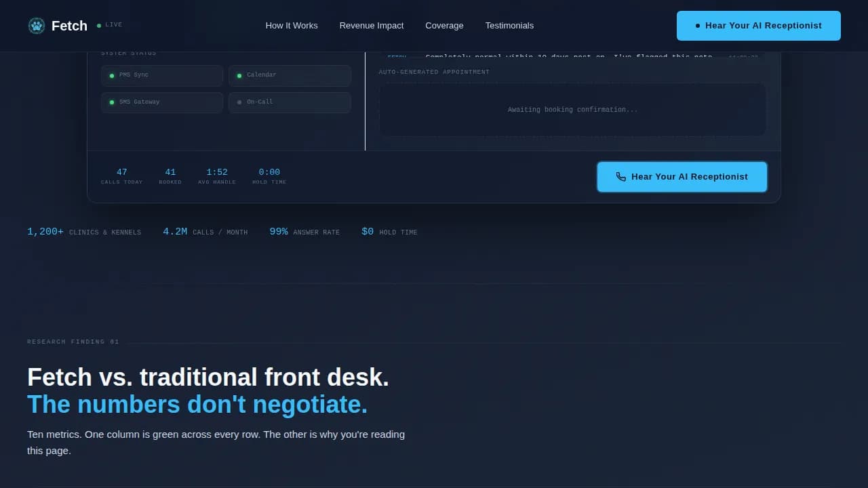Select the SMS Gateway status chip
Screen dimensions: 868x488
click(x=162, y=102)
